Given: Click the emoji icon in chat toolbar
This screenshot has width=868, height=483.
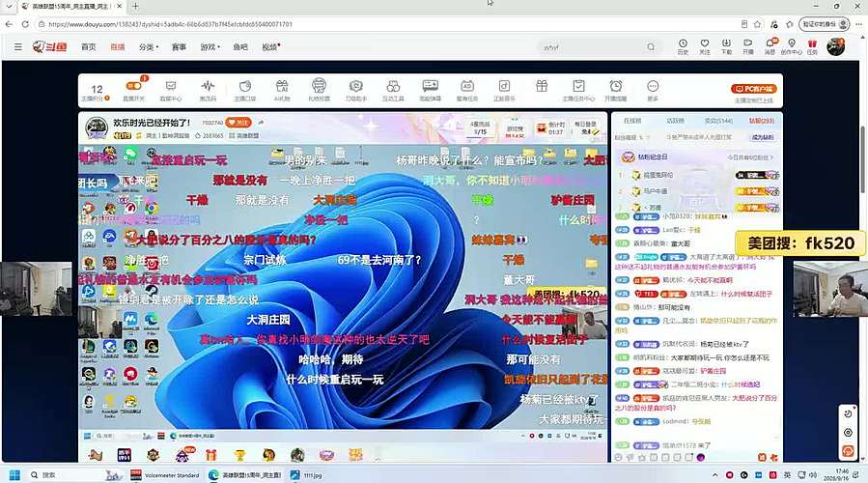Looking at the screenshot, I should coord(618,458).
